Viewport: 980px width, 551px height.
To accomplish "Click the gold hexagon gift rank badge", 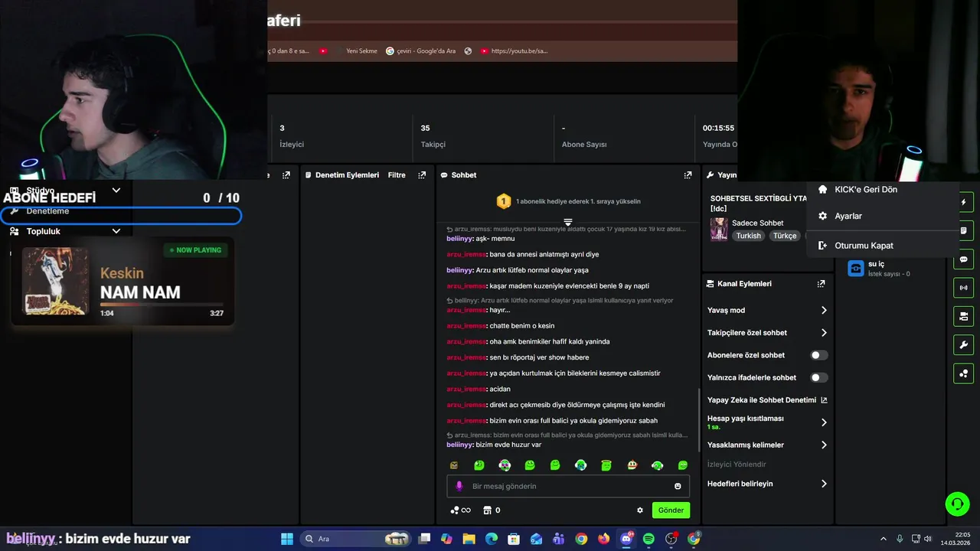I will (x=503, y=201).
